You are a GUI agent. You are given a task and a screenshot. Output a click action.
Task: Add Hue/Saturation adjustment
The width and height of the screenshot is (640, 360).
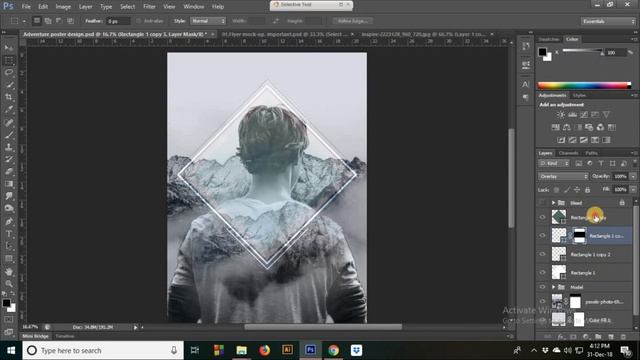(x=556, y=127)
